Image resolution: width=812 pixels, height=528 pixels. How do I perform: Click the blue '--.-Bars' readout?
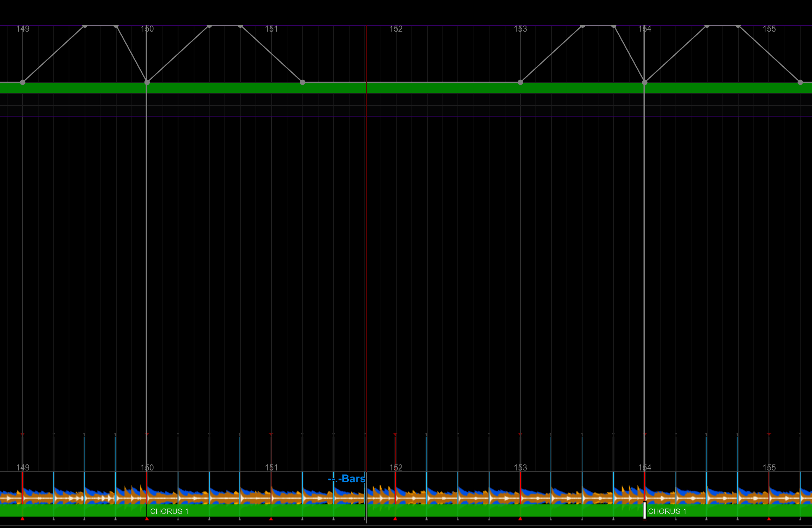point(347,478)
